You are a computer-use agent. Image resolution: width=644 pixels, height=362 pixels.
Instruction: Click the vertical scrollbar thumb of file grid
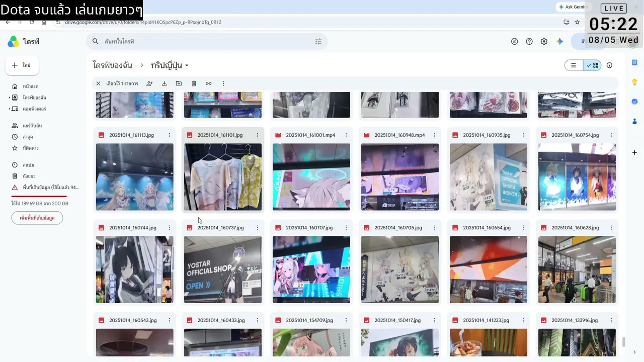point(624,342)
